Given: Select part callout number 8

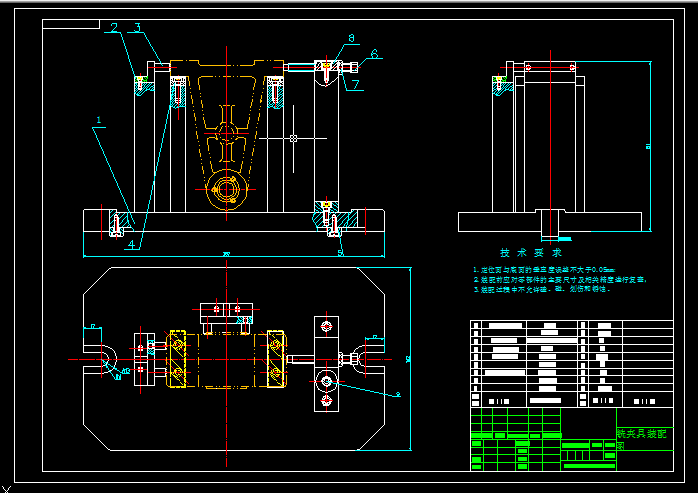Looking at the screenshot, I should click(x=351, y=38).
